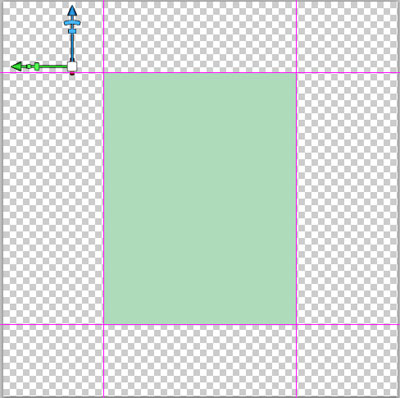The image size is (400, 398).
Task: Click the blue curved rotation handle
Action: 72,23
